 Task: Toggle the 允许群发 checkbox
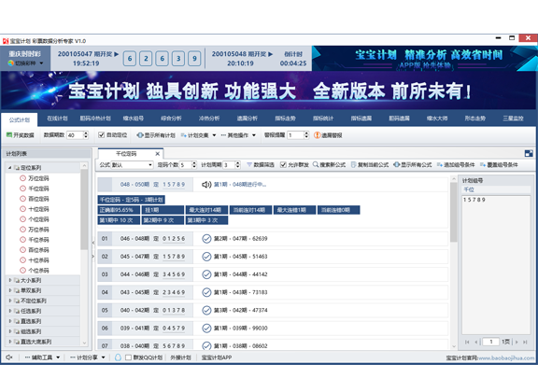283,164
